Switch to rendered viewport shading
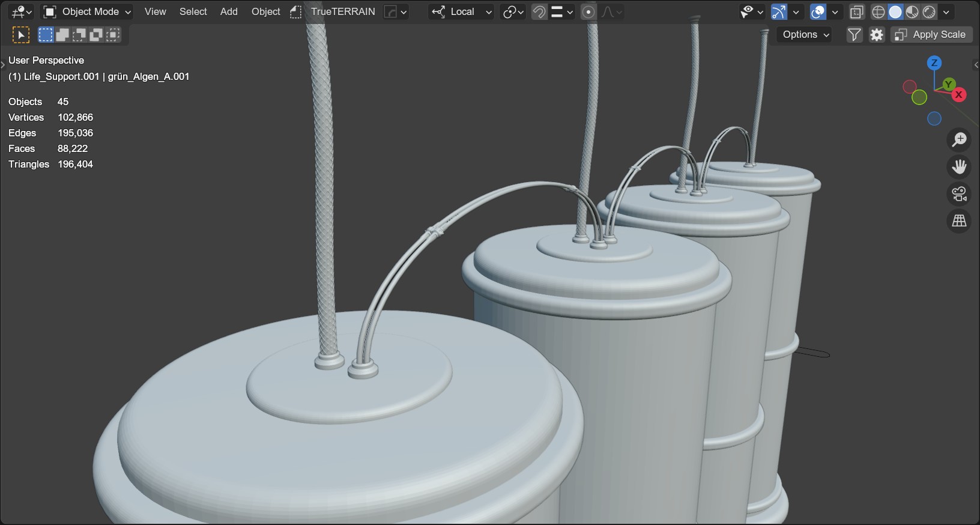The width and height of the screenshot is (980, 525). (x=929, y=11)
